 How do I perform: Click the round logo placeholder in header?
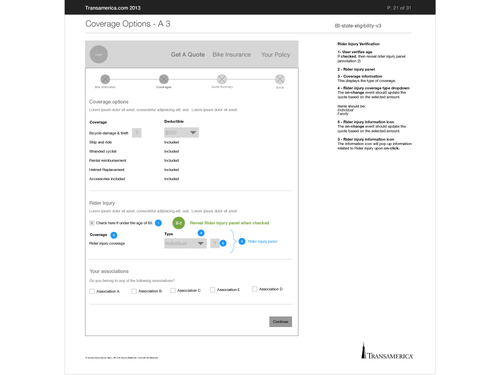tap(99, 54)
